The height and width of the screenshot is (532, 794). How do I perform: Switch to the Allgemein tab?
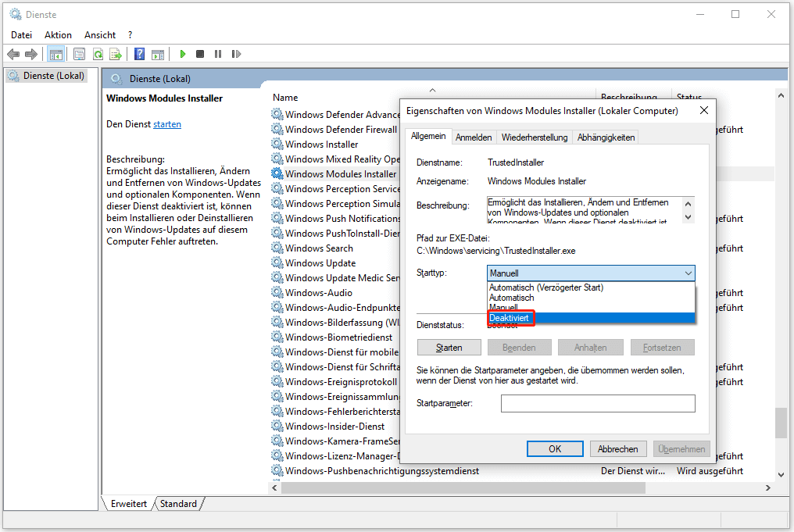[428, 136]
